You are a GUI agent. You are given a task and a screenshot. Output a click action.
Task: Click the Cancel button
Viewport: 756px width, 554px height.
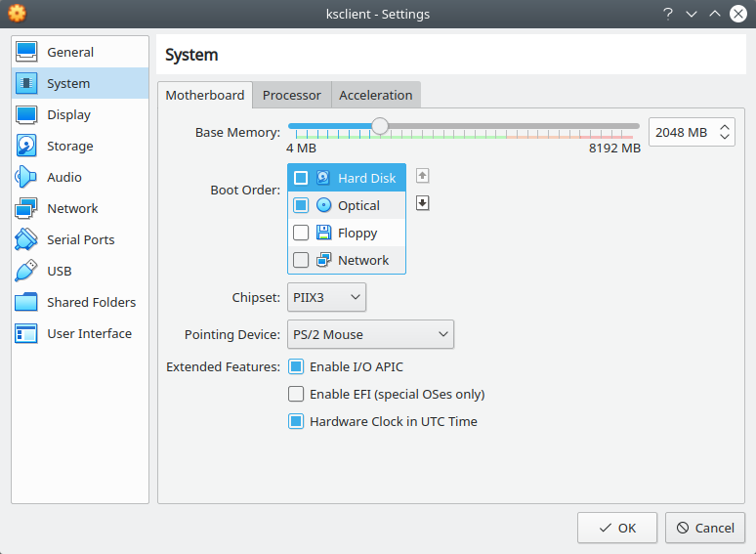click(705, 528)
